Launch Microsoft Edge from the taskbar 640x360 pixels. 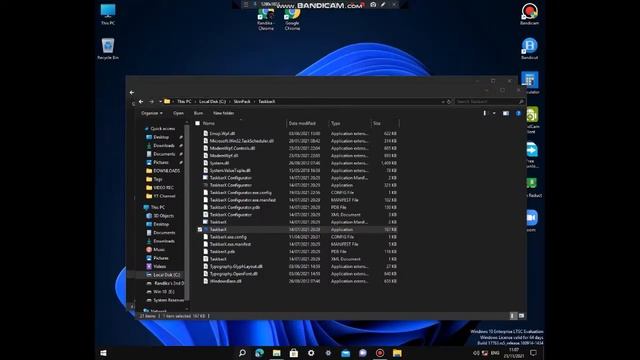click(259, 353)
